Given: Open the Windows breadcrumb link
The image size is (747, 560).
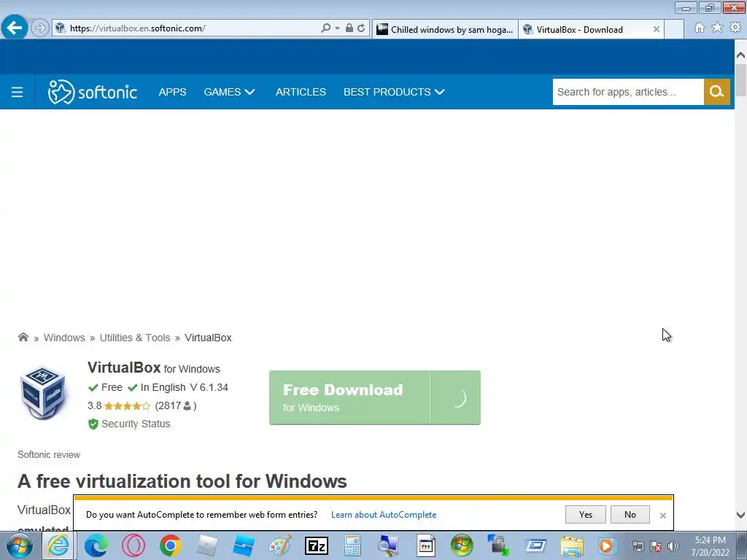Looking at the screenshot, I should 64,338.
